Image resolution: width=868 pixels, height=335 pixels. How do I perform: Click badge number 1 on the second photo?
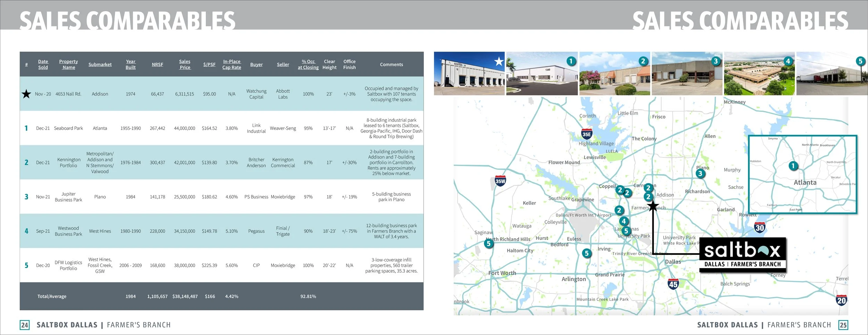(571, 61)
